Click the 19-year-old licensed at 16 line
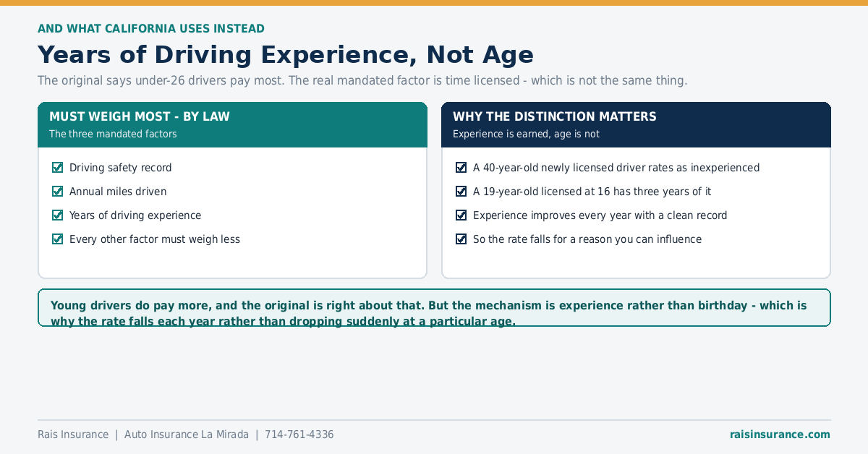Image resolution: width=868 pixels, height=454 pixels. [592, 192]
